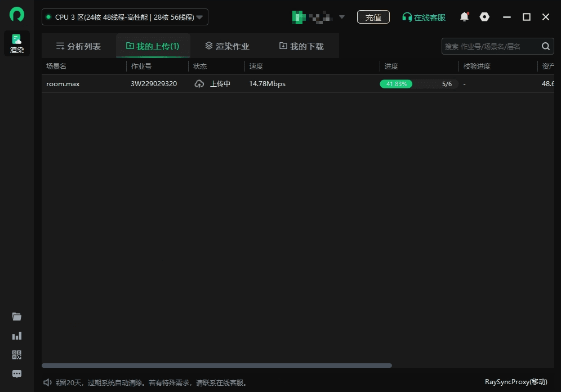Click the job search input field
Screen dimensions: 561x392
click(x=490, y=46)
